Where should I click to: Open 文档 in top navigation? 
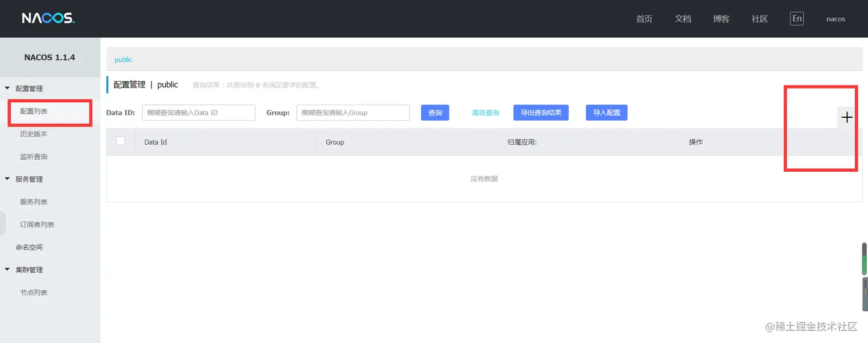[x=683, y=19]
